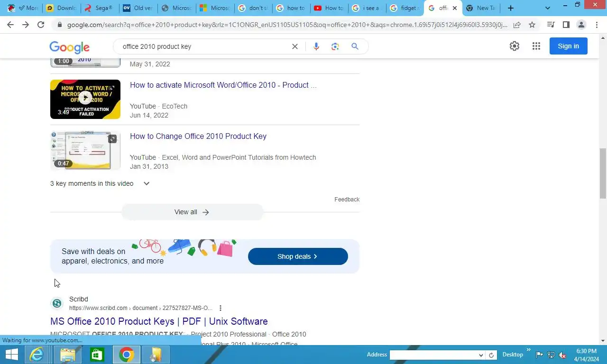This screenshot has width=607, height=364.
Task: Click the Feedback link
Action: 347,200
